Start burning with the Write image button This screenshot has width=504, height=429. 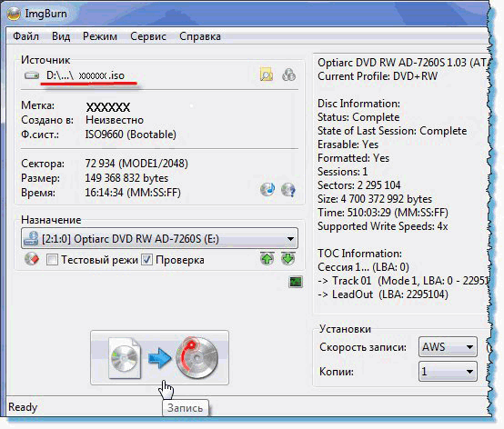click(160, 357)
